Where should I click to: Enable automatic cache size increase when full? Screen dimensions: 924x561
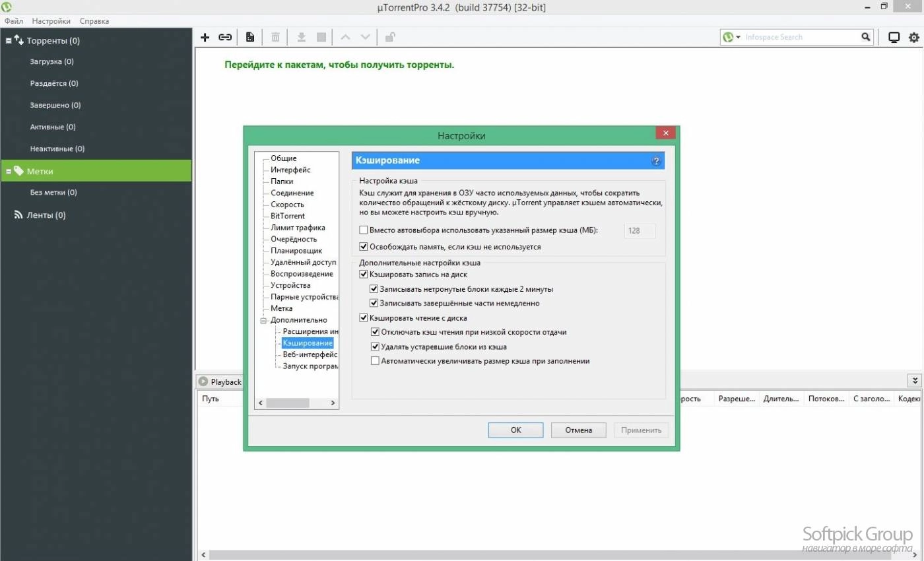pos(375,360)
